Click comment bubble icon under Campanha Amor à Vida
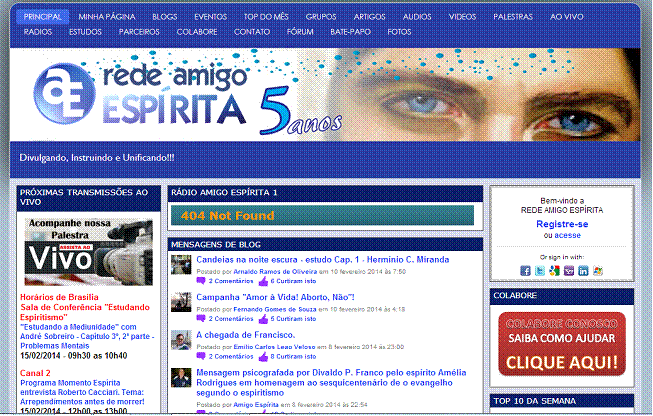This screenshot has width=653, height=416. coord(201,319)
